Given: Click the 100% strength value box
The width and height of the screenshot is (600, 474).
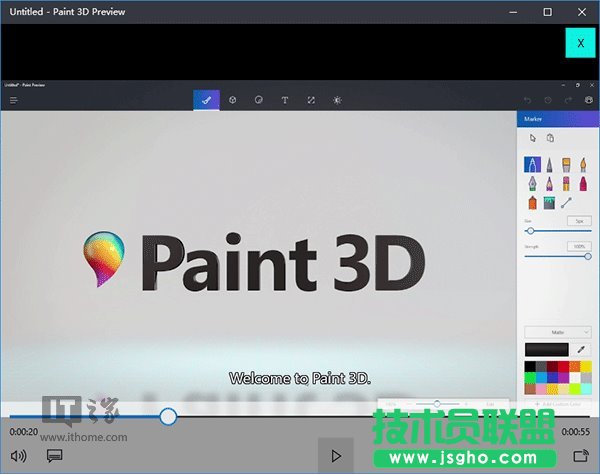Looking at the screenshot, I should coord(579,246).
